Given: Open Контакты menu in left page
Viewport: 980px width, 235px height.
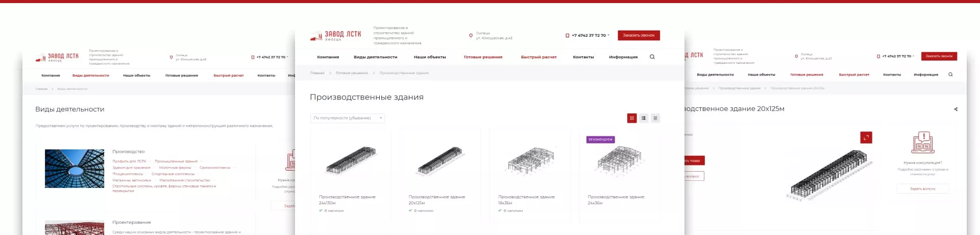Looking at the screenshot, I should 266,76.
